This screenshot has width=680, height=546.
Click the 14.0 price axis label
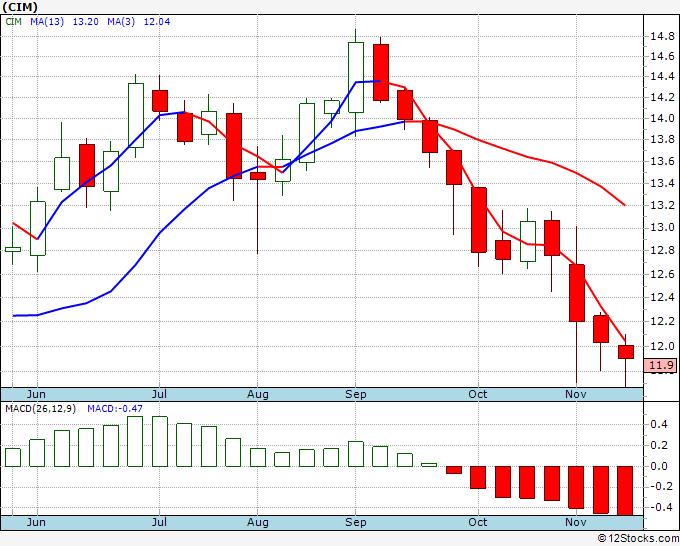click(x=662, y=118)
